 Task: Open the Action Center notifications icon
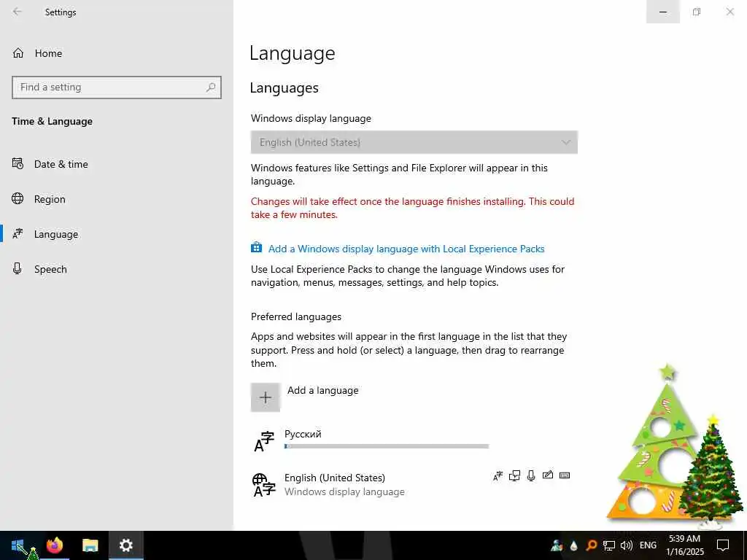(723, 545)
